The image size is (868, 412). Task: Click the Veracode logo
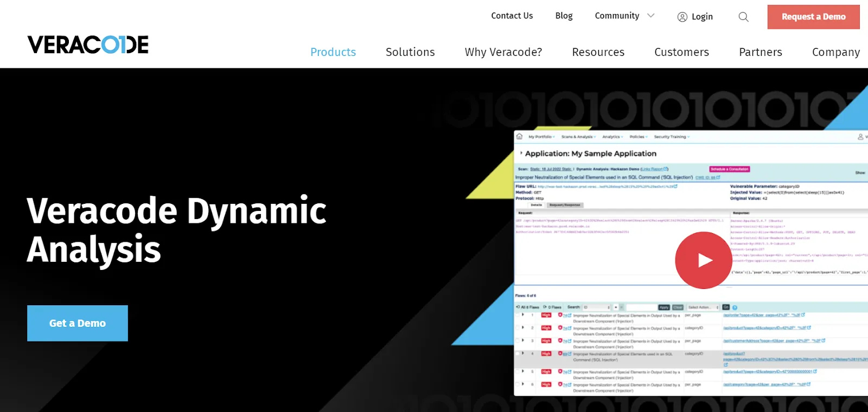[88, 45]
